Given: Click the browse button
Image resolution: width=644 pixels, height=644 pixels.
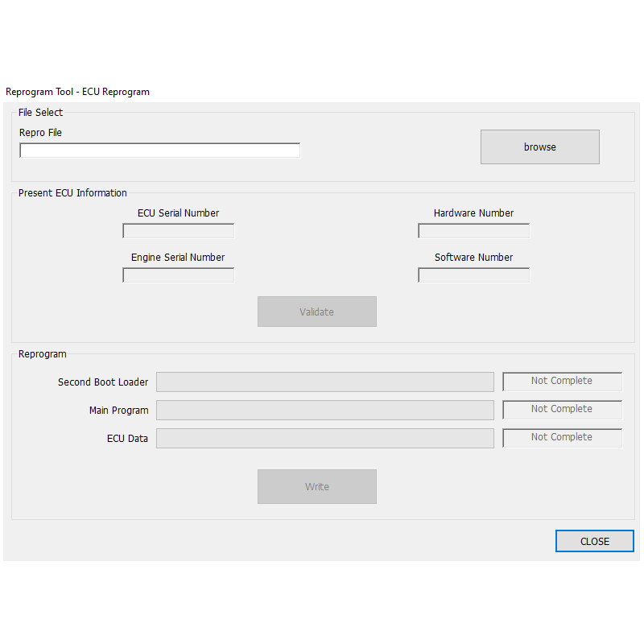Looking at the screenshot, I should (x=539, y=147).
